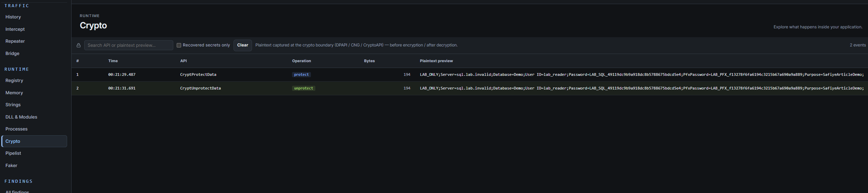
Task: Open the History traffic page
Action: click(13, 17)
